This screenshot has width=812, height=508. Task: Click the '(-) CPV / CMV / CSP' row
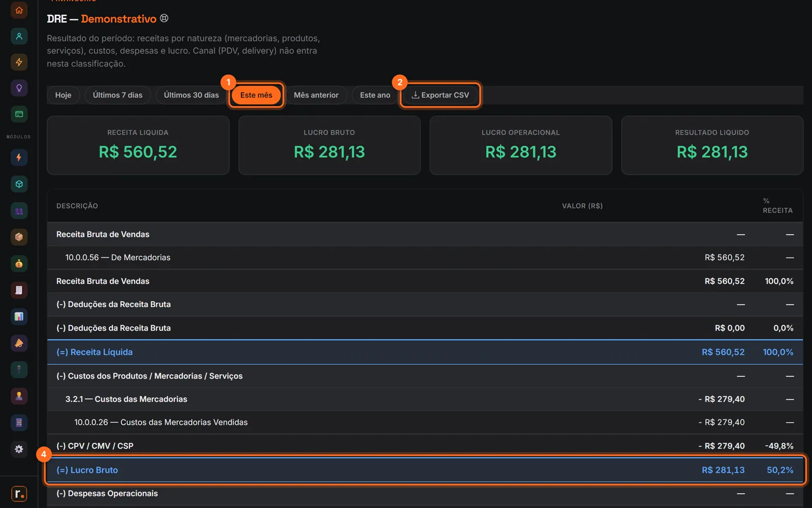[x=425, y=446]
